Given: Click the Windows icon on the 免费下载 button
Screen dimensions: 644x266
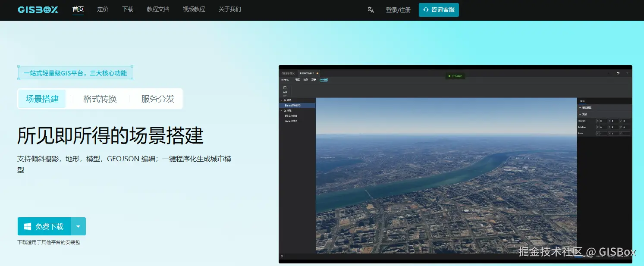Looking at the screenshot, I should 28,226.
